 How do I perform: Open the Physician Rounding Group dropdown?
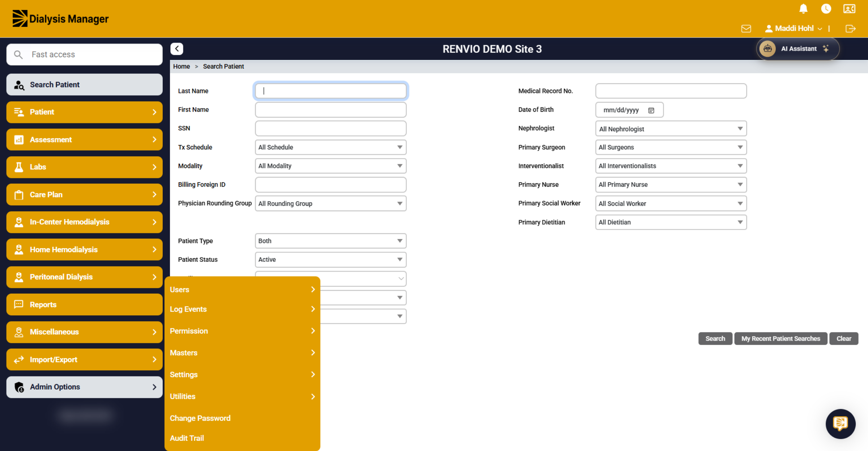pos(331,204)
